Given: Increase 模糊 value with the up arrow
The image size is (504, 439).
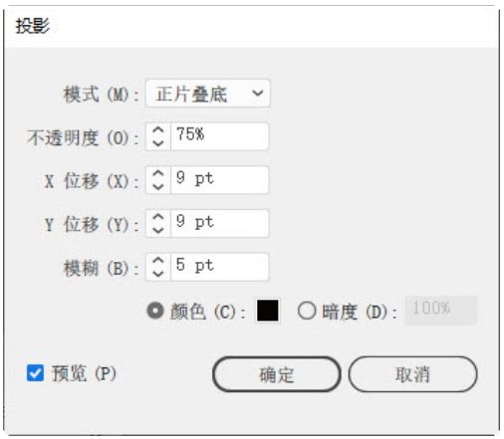Looking at the screenshot, I should tap(158, 261).
